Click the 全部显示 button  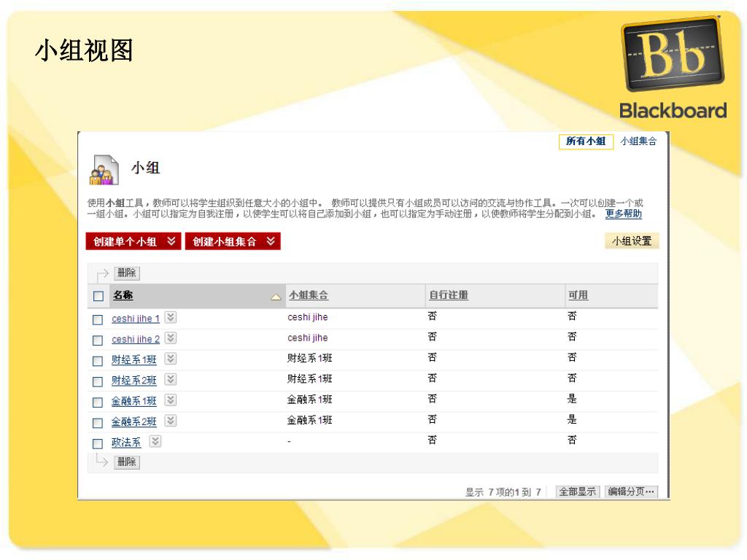point(577,491)
